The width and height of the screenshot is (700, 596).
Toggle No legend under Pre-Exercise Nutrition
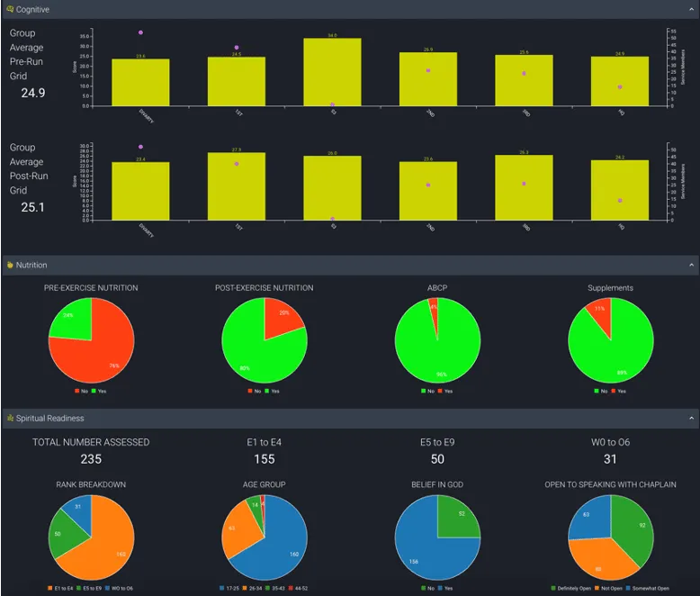coord(81,391)
